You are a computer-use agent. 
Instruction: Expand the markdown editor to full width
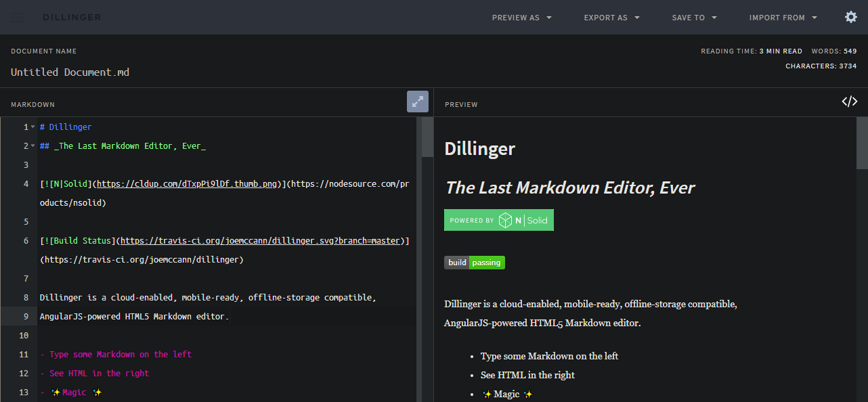click(417, 102)
